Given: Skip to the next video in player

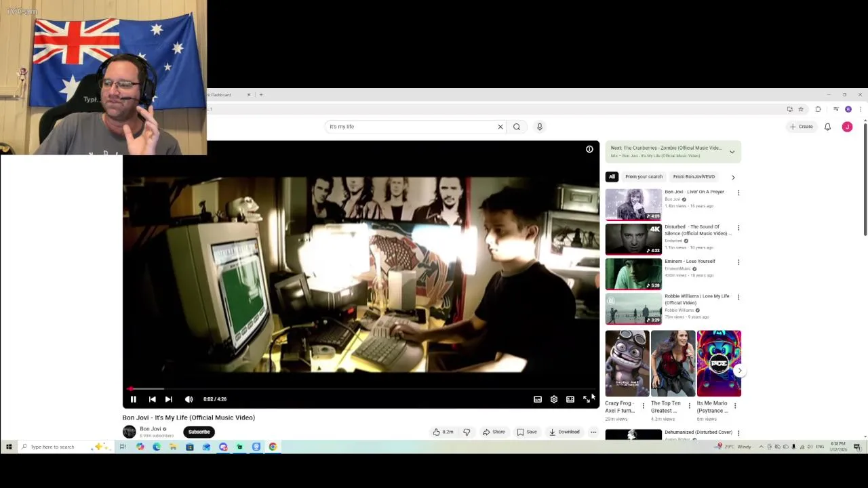Looking at the screenshot, I should tap(169, 399).
